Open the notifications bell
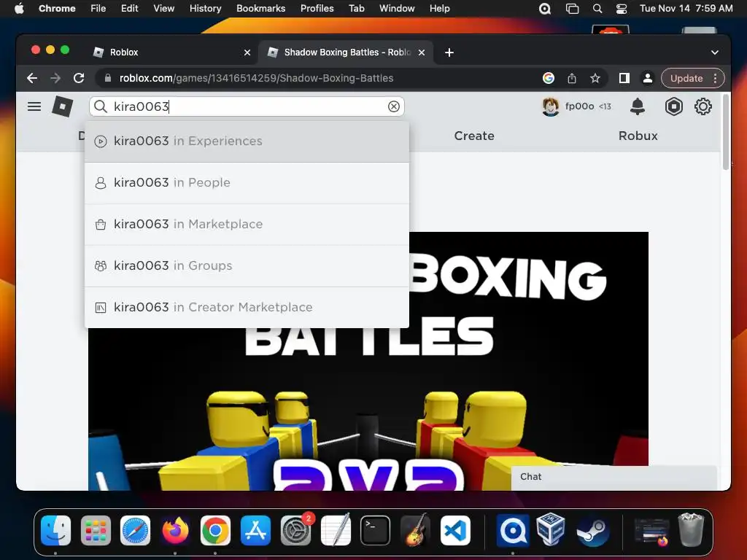This screenshot has height=560, width=747. click(637, 106)
